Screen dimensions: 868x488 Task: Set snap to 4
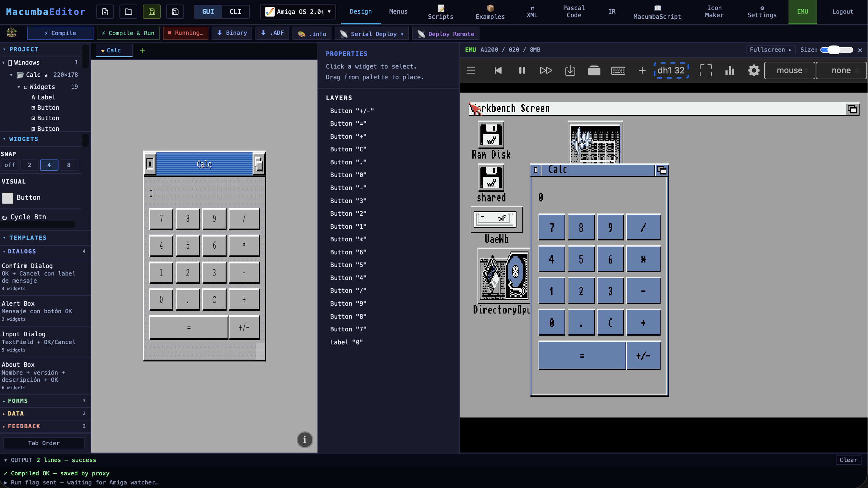49,165
